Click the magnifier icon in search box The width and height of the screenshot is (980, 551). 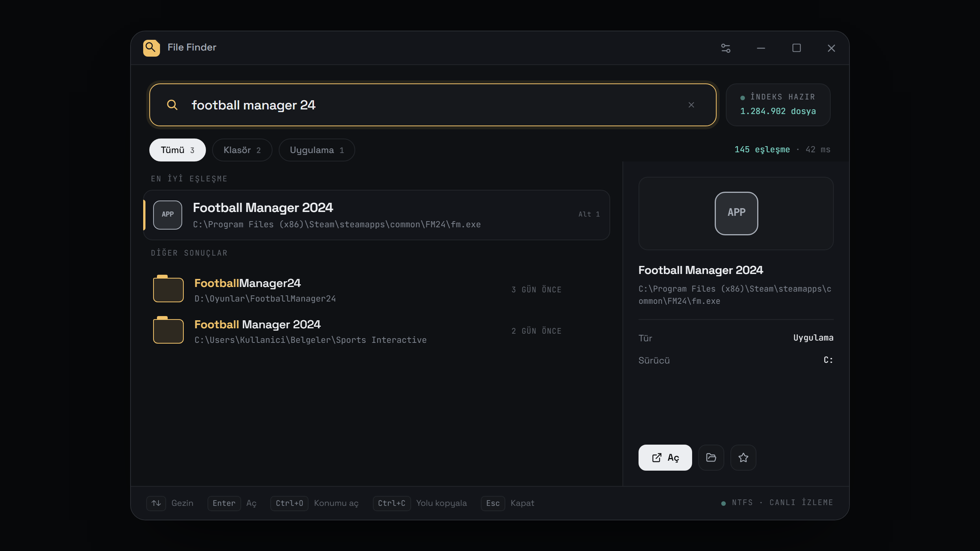click(x=172, y=105)
